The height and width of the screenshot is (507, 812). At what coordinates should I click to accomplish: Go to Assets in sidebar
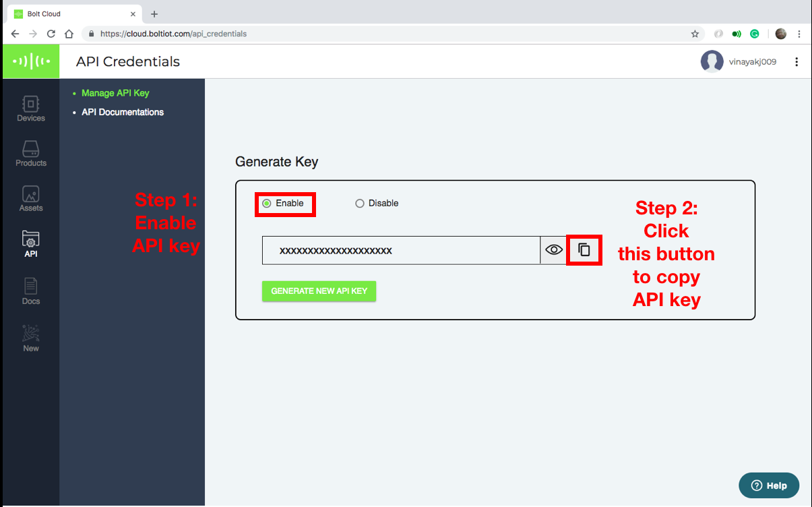point(31,199)
